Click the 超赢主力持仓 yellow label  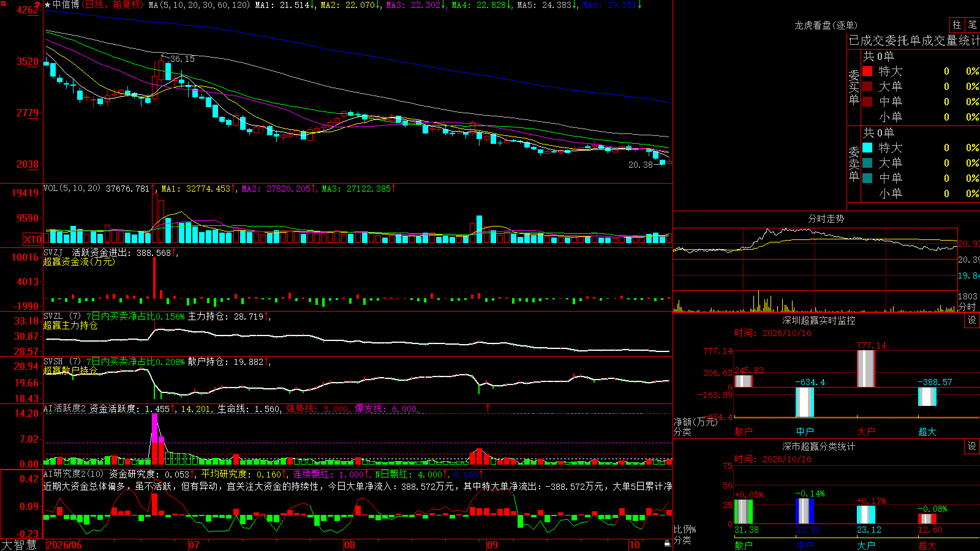pyautogui.click(x=70, y=325)
